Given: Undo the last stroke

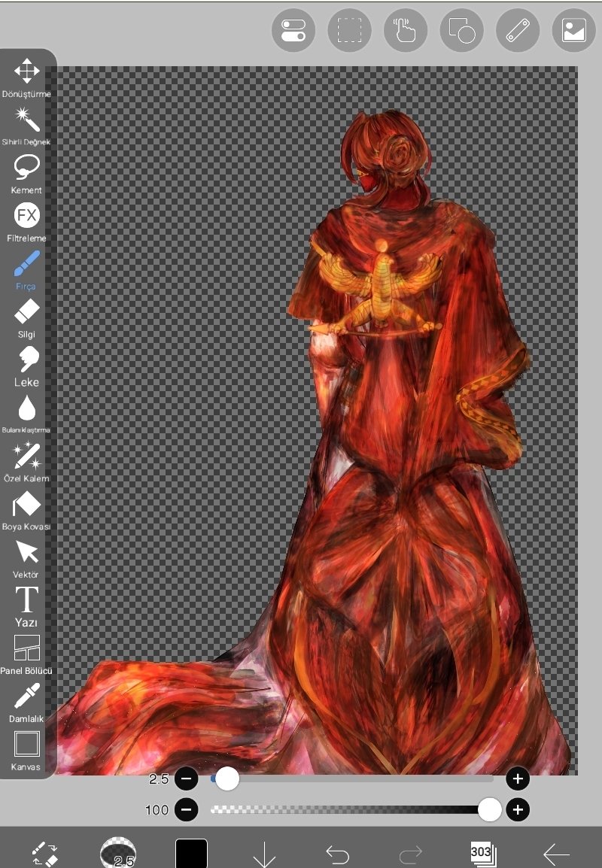Looking at the screenshot, I should tap(337, 854).
